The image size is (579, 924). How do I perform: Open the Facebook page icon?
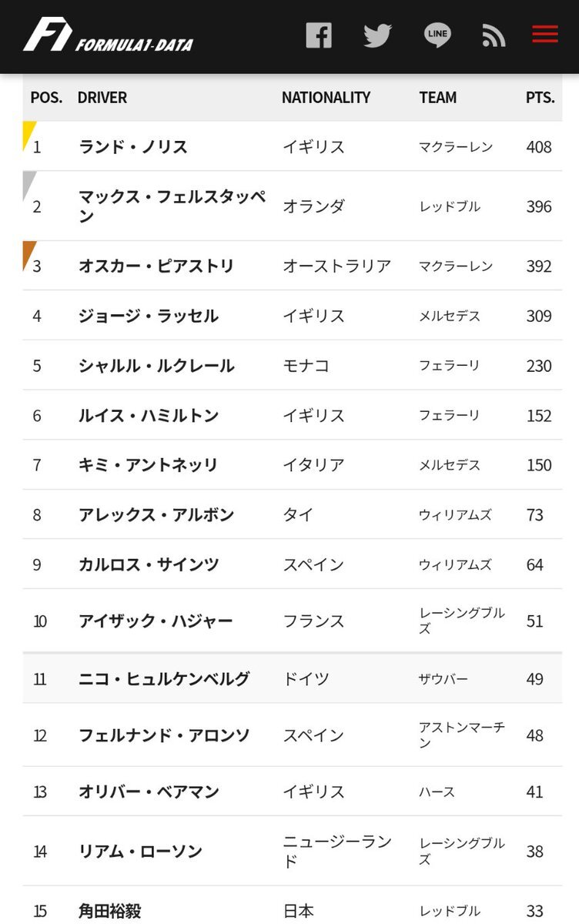[319, 35]
